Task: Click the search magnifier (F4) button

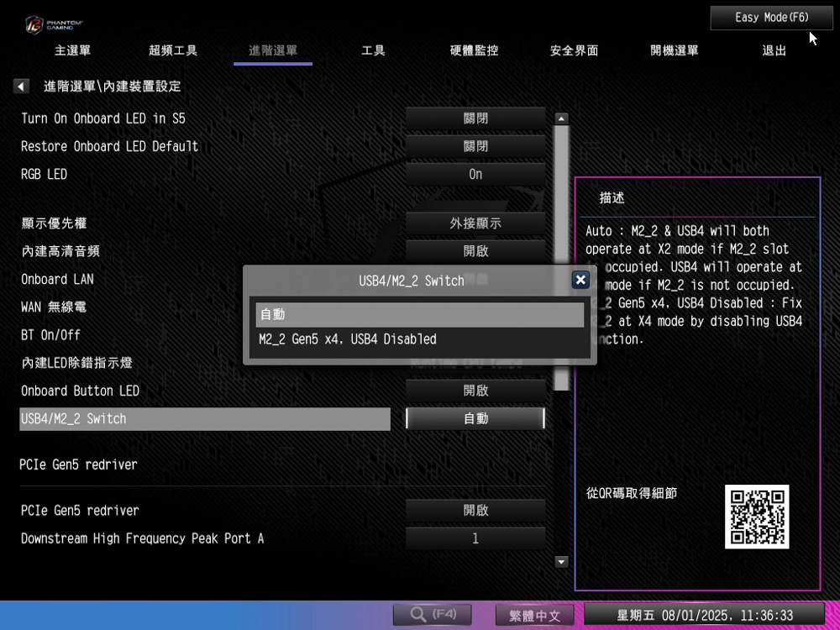Action: click(432, 615)
